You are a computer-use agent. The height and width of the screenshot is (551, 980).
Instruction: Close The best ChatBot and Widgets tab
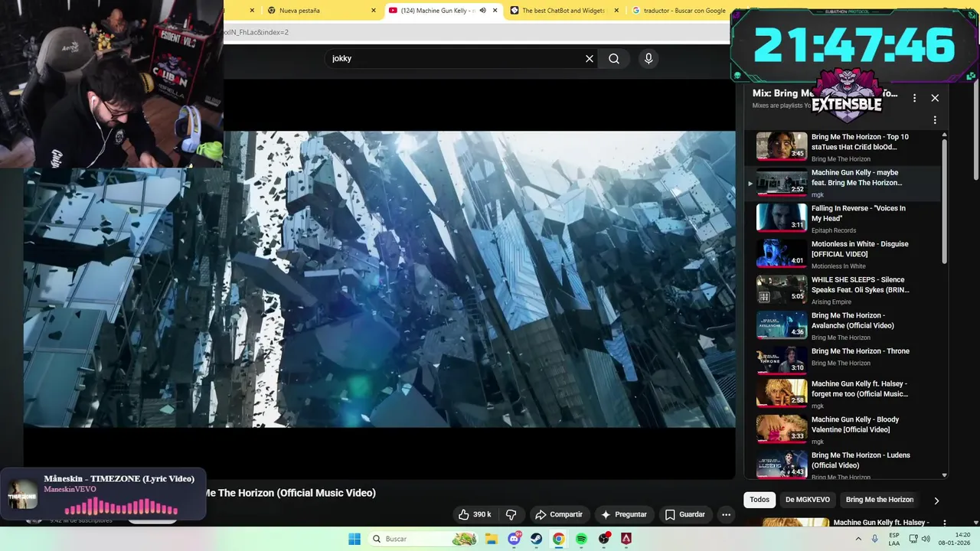617,11
